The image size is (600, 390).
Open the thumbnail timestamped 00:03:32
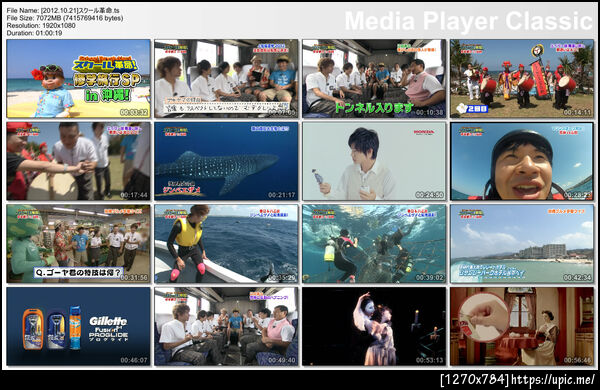pos(78,78)
